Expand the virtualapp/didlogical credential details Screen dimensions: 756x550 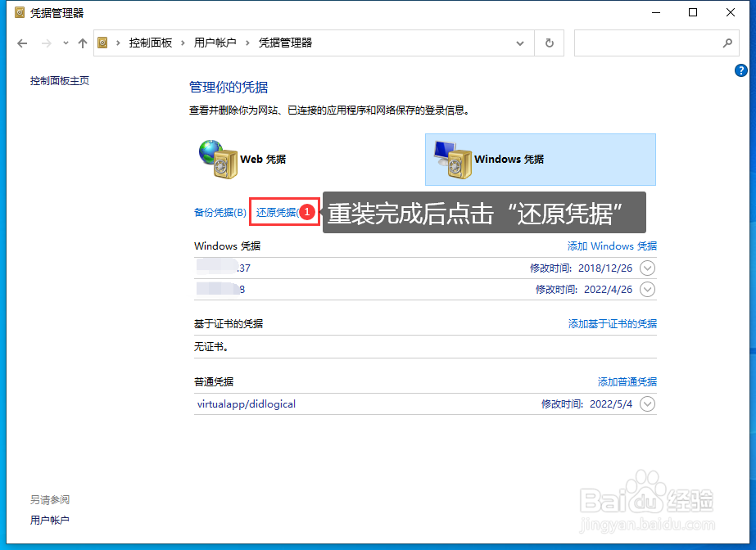point(646,403)
